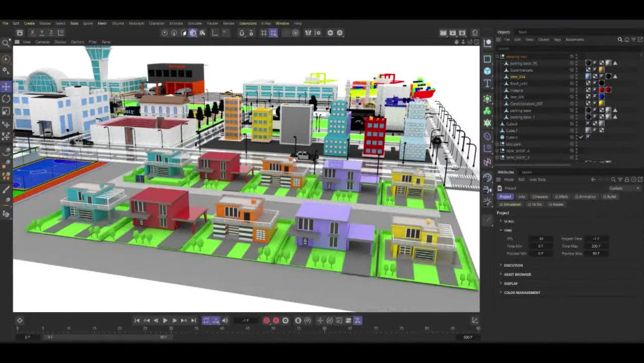Open Render to Picture Viewer icon
Viewport: 644px width, 363px height.
click(453, 32)
